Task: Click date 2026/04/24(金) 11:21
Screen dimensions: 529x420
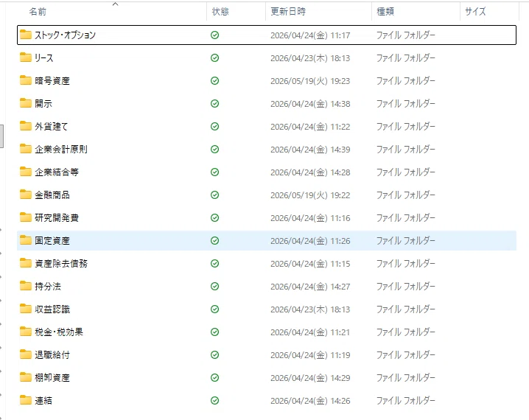Action: [x=310, y=332]
